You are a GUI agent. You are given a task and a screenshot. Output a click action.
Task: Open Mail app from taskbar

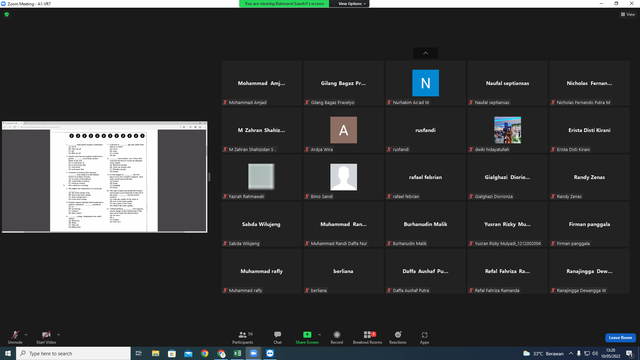coord(188,353)
